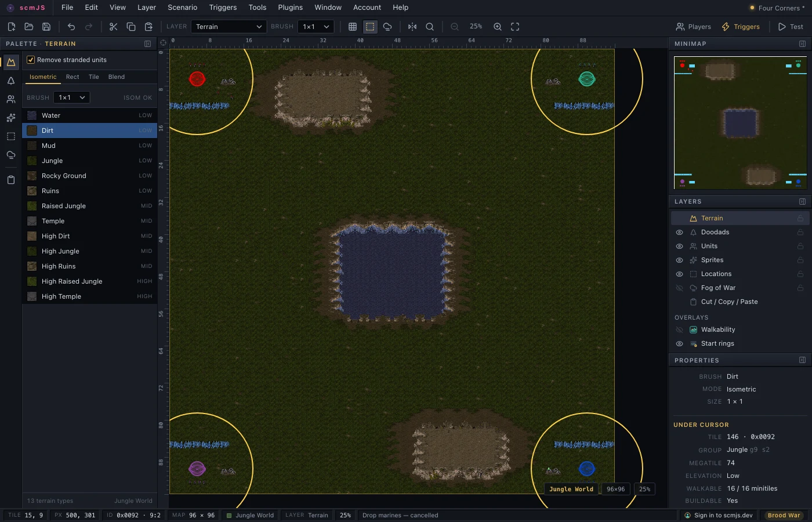This screenshot has height=522, width=812.
Task: Toggle the grid display icon
Action: (352, 27)
